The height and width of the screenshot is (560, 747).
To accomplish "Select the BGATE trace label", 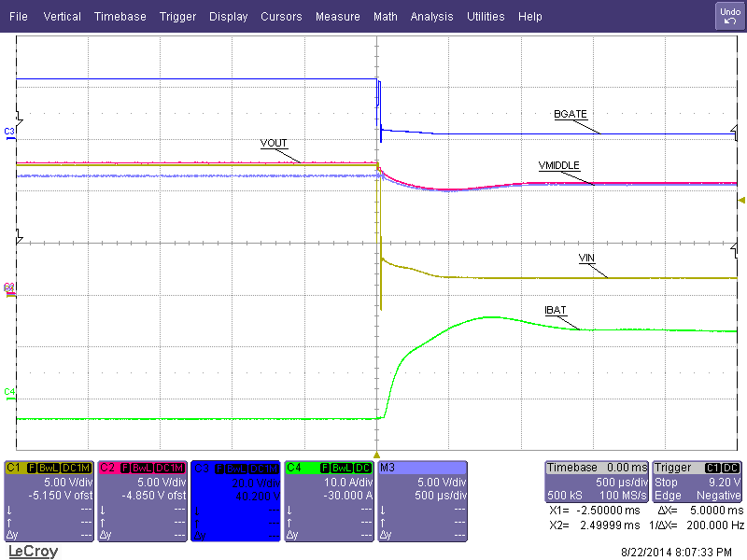I will pos(570,114).
